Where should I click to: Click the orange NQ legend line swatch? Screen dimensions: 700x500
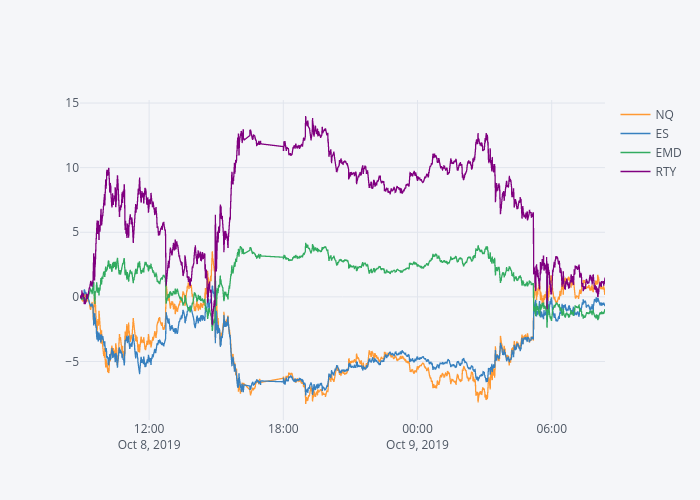(x=635, y=114)
